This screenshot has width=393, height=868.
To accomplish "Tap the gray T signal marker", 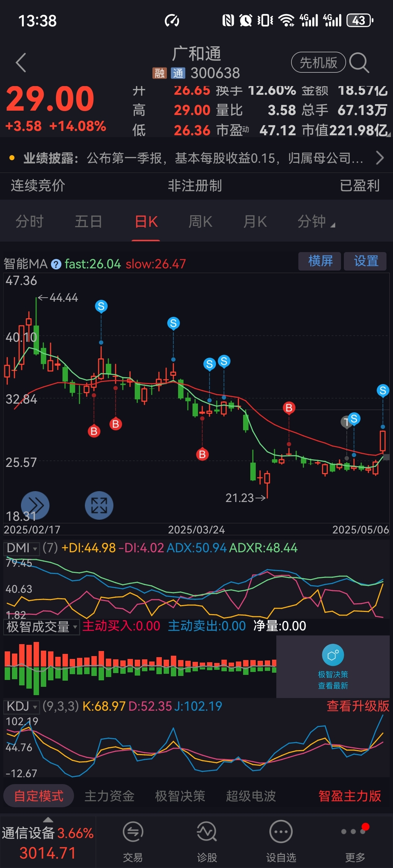I will click(x=346, y=422).
